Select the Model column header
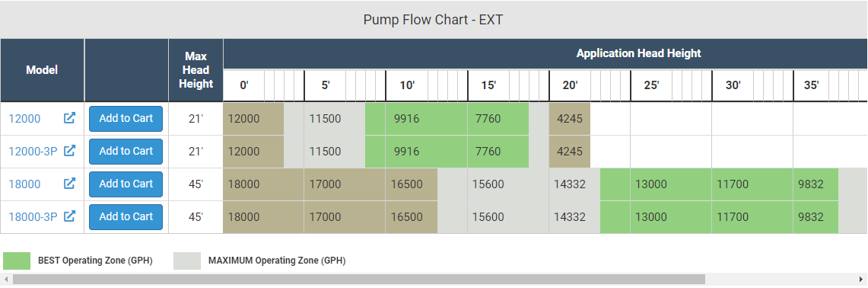Image resolution: width=868 pixels, height=288 pixels. pos(42,70)
